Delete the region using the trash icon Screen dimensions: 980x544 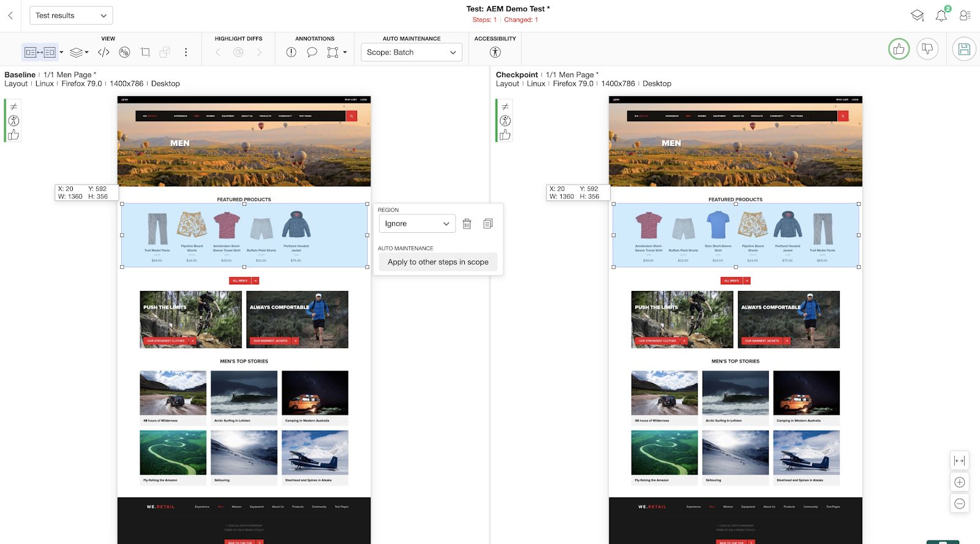[467, 224]
